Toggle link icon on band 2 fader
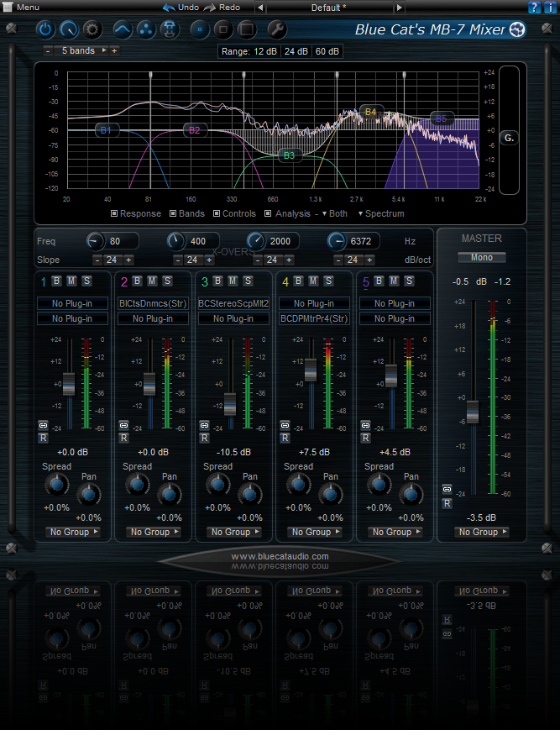Viewport: 560px width, 730px height. [123, 425]
